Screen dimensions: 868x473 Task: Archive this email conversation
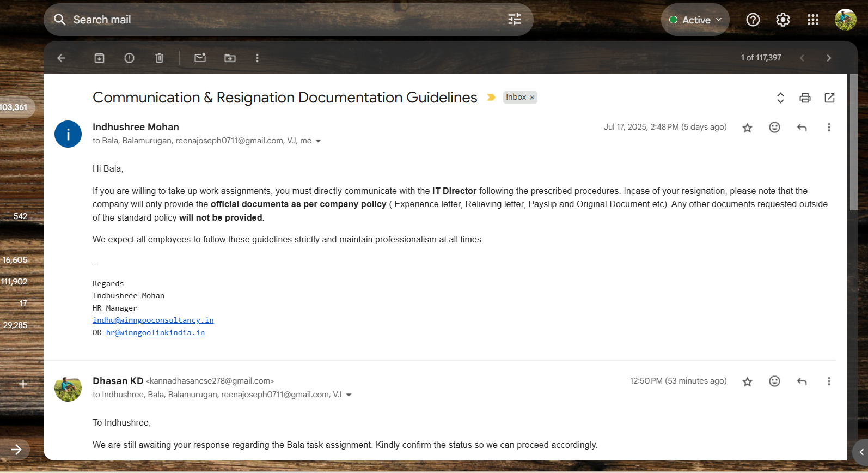[99, 58]
